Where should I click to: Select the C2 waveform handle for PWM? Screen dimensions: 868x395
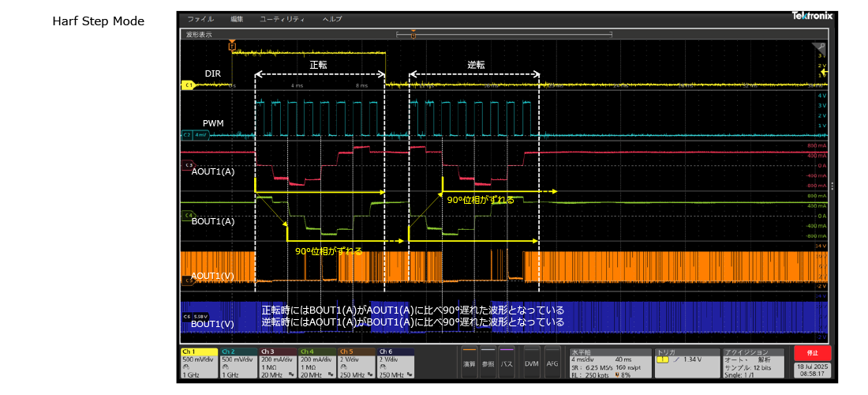(188, 135)
